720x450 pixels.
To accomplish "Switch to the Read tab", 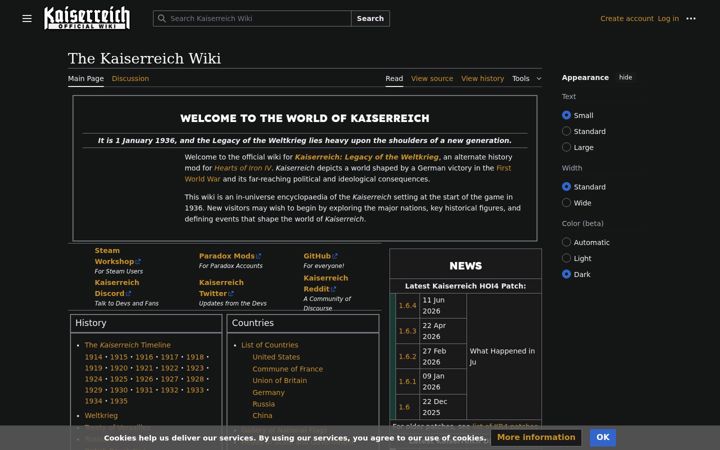I will (x=394, y=79).
